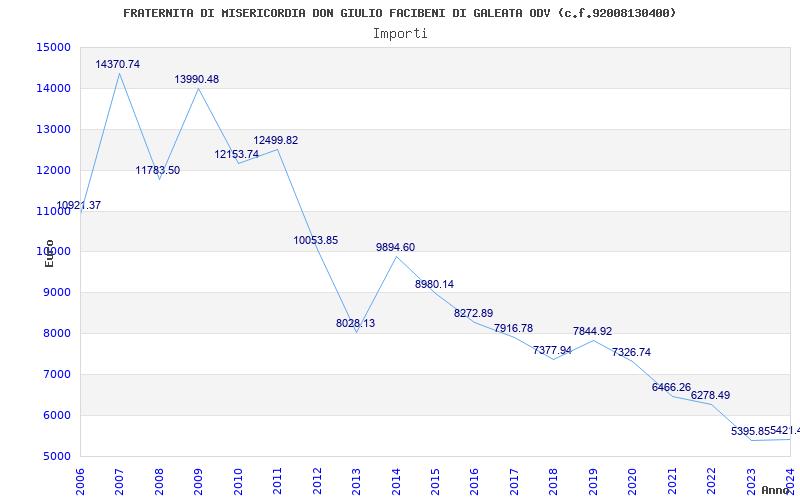Click the 12000 y-axis tick
This screenshot has width=800, height=500.
53,170
